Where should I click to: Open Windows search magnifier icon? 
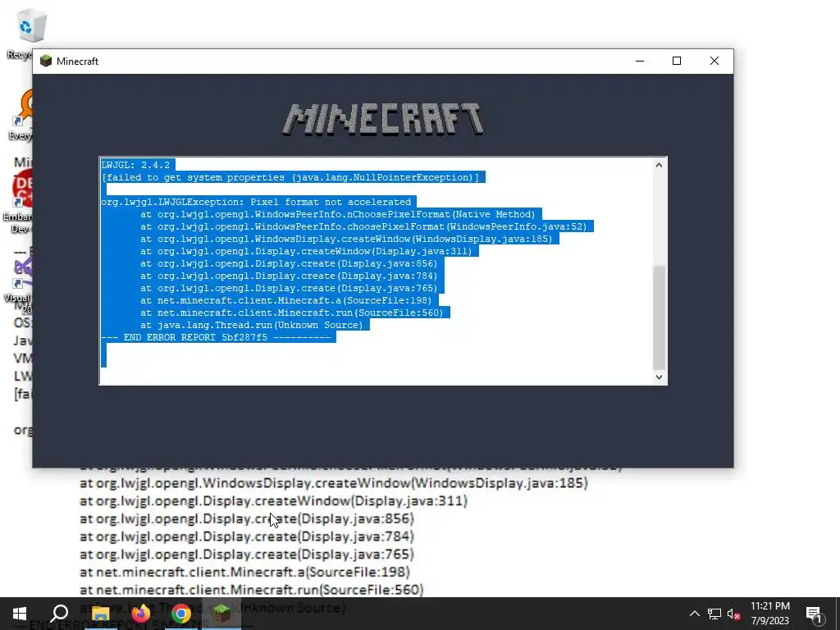[x=59, y=614]
